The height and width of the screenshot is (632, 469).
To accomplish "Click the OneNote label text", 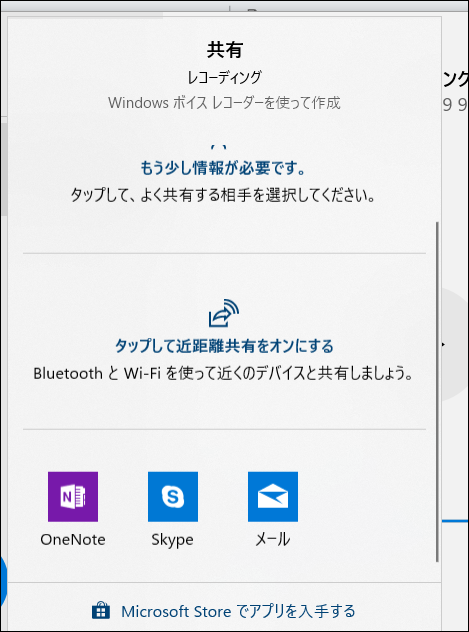I will coord(73,539).
